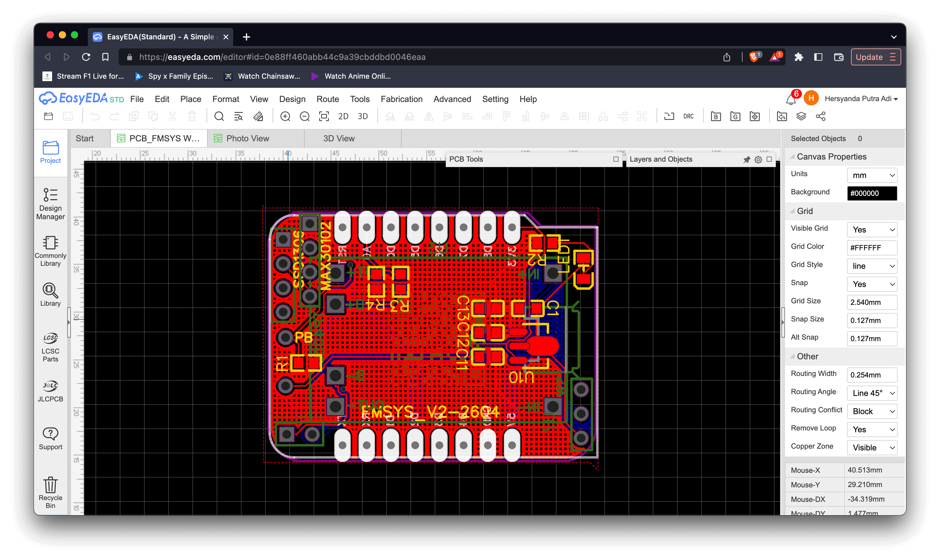The image size is (940, 560).
Task: Click the zoom in magnifier icon
Action: click(x=285, y=116)
